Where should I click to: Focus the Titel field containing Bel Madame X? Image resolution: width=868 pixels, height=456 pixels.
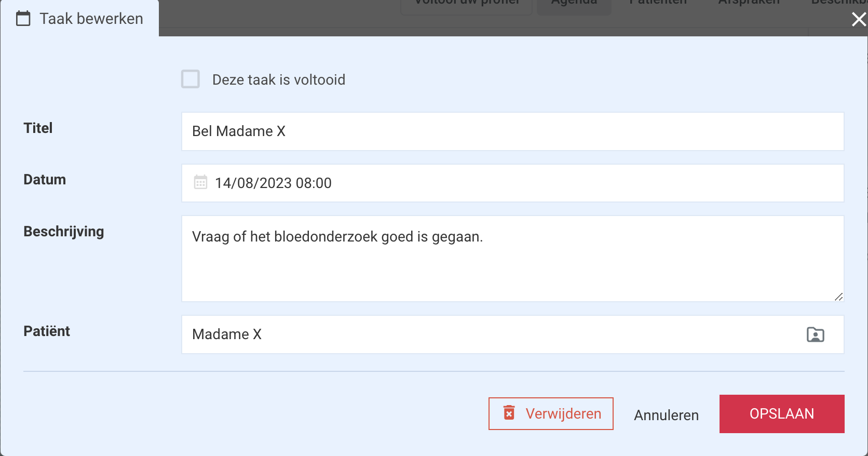[x=513, y=131]
